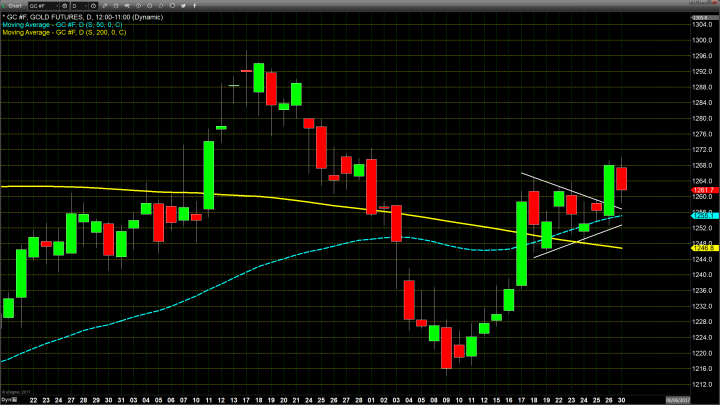Close the chart window
Image resolution: width=720 pixels, height=405 pixels.
pos(714,5)
